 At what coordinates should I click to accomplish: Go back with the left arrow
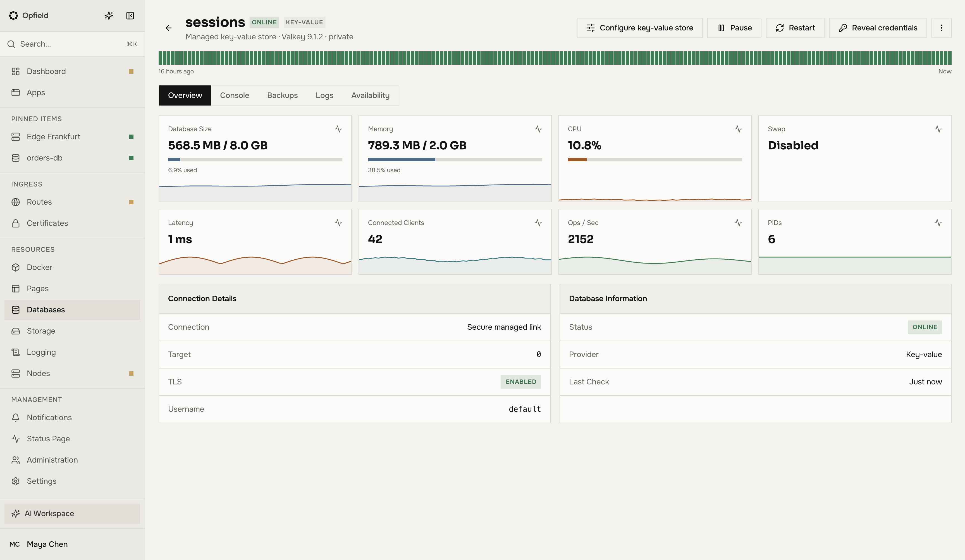coord(168,28)
